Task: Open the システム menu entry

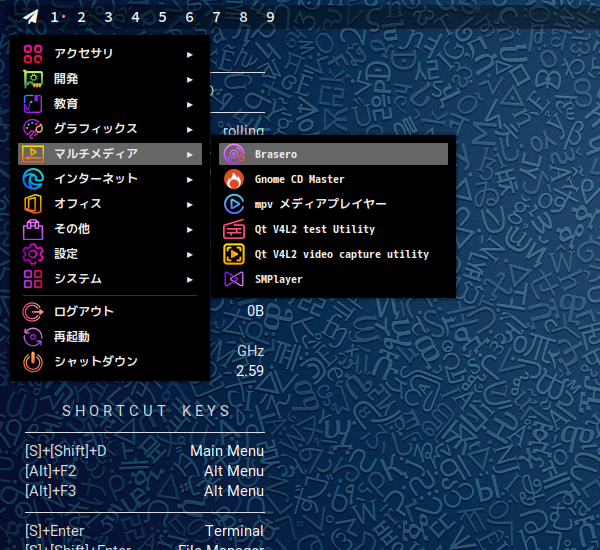Action: tap(110, 279)
